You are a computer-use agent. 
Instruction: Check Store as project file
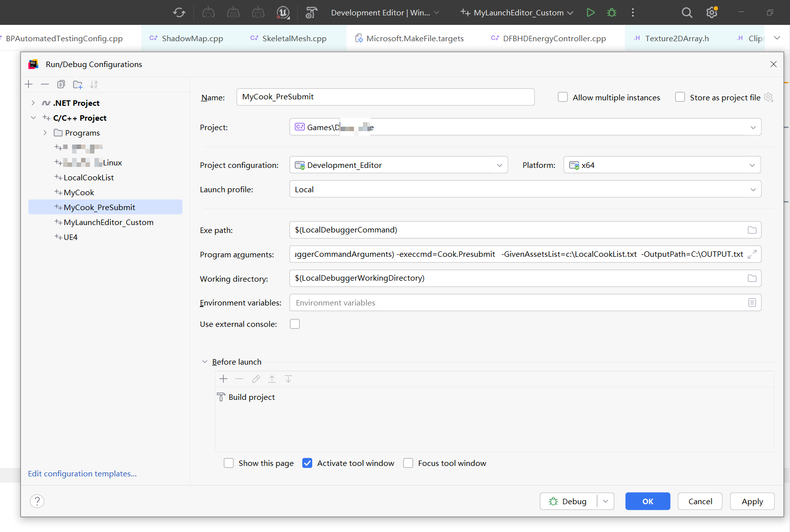click(680, 97)
